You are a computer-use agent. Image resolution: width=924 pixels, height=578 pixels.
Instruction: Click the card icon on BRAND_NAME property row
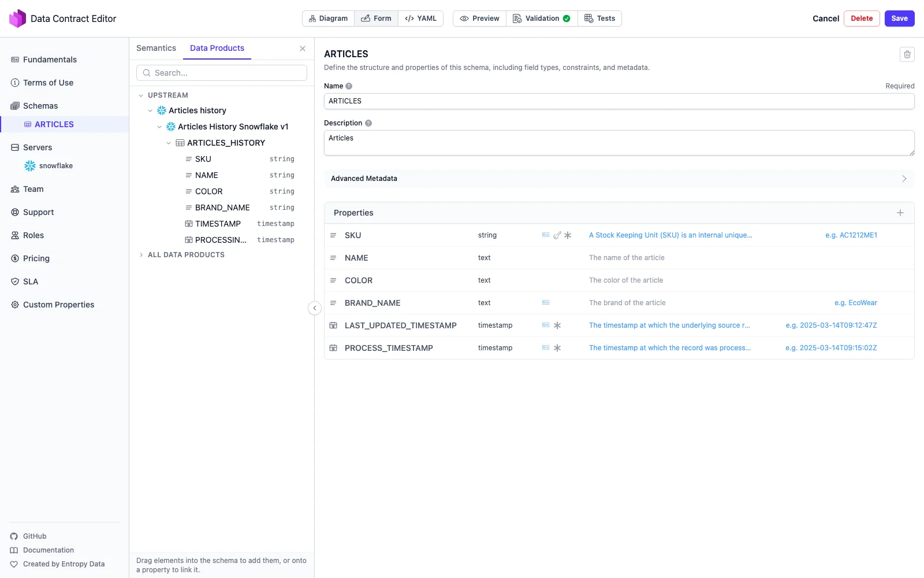tap(546, 303)
